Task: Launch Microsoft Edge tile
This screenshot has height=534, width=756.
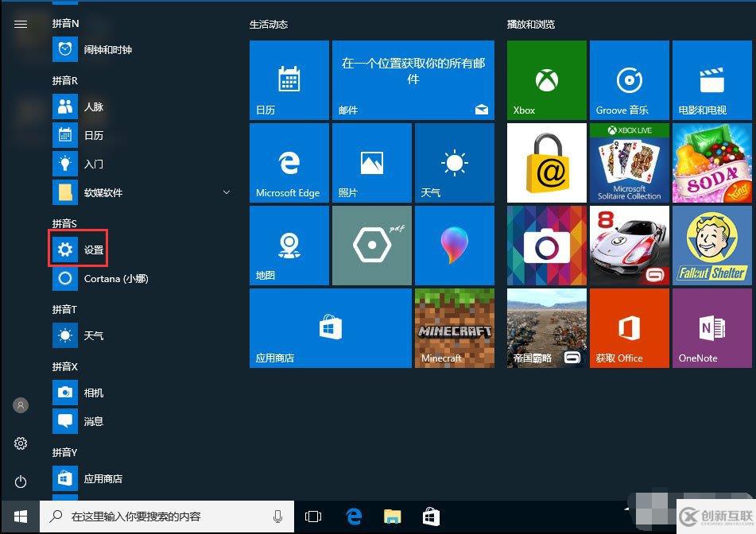Action: [289, 163]
